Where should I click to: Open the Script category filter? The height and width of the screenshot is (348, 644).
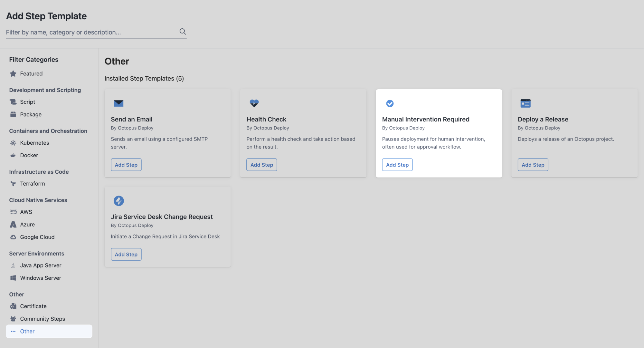coord(49,102)
